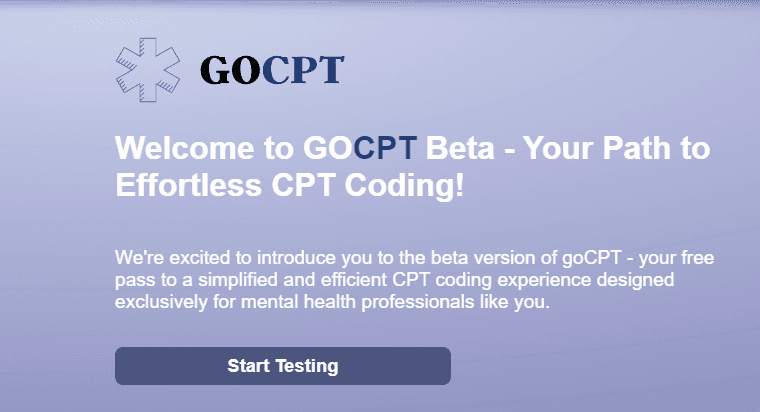Click the word exclusively in paragraph
Viewport: 760px width, 412px height.
tap(161, 302)
